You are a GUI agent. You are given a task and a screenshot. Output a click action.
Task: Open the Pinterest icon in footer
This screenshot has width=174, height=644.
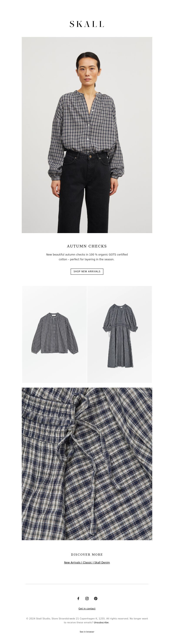click(96, 599)
